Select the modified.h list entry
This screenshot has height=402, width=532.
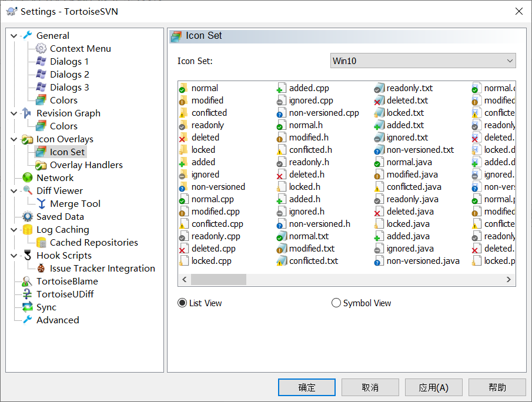(309, 138)
